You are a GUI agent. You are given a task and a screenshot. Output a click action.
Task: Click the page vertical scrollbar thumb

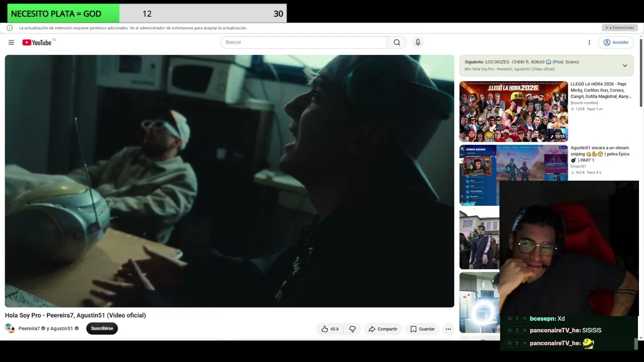tap(640, 72)
